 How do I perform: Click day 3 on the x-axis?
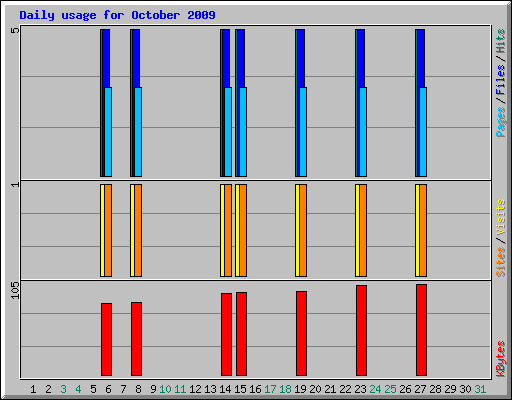(x=63, y=389)
